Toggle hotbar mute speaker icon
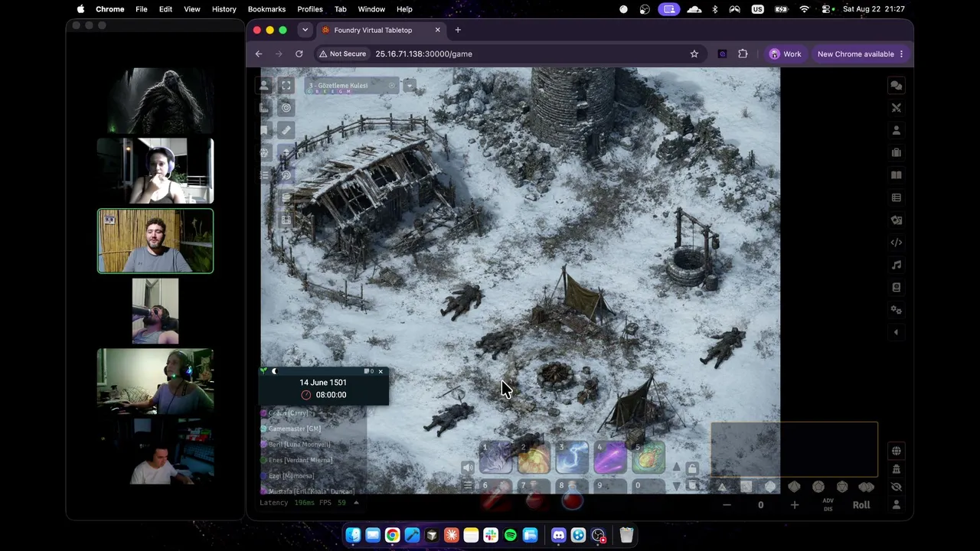980x551 pixels. (468, 468)
